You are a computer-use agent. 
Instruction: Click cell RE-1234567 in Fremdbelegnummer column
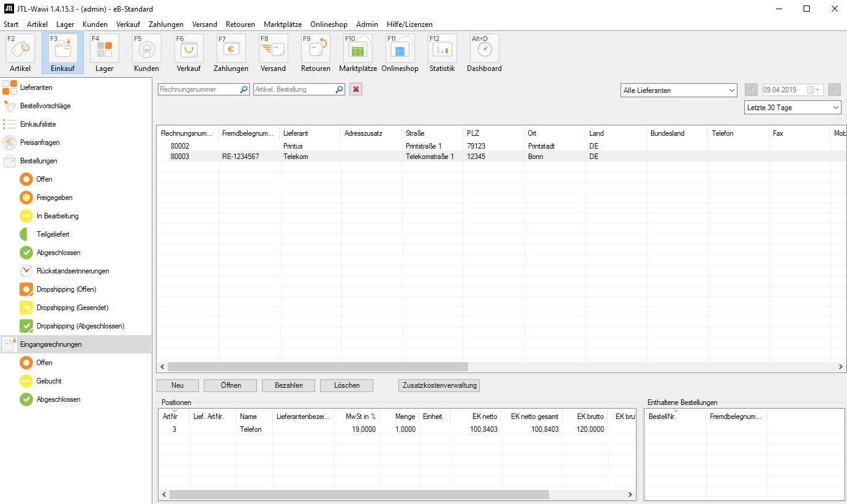coord(249,157)
